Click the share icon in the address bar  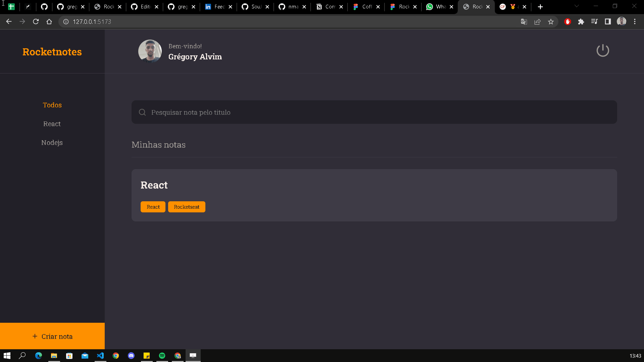[537, 21]
